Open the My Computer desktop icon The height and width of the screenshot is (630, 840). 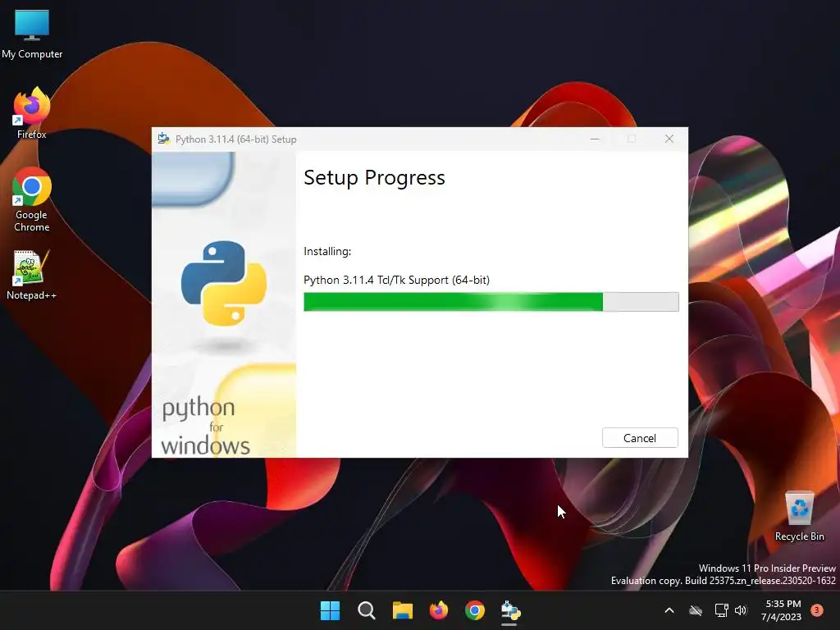click(x=32, y=34)
